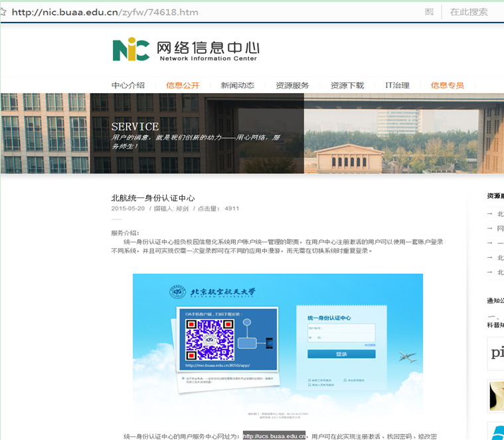Open the 资源下载 navigation item
Screen dimensions: 504x440
[347, 85]
